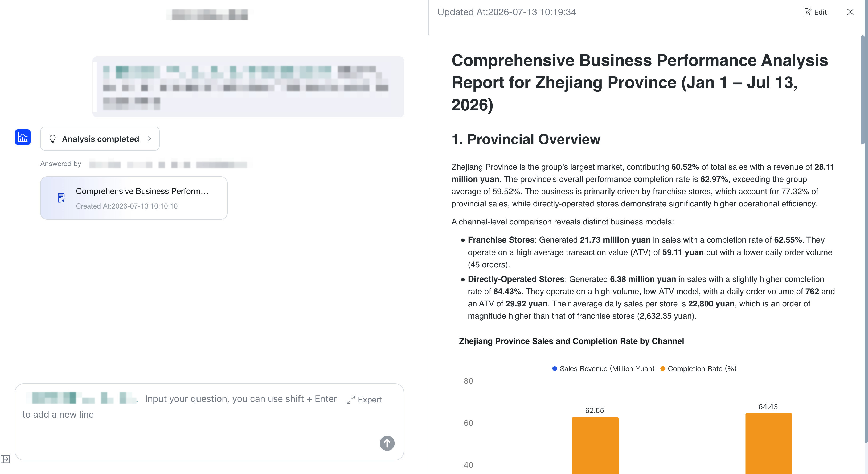The image size is (868, 474).
Task: Click the Edit label in report header
Action: coord(820,12)
